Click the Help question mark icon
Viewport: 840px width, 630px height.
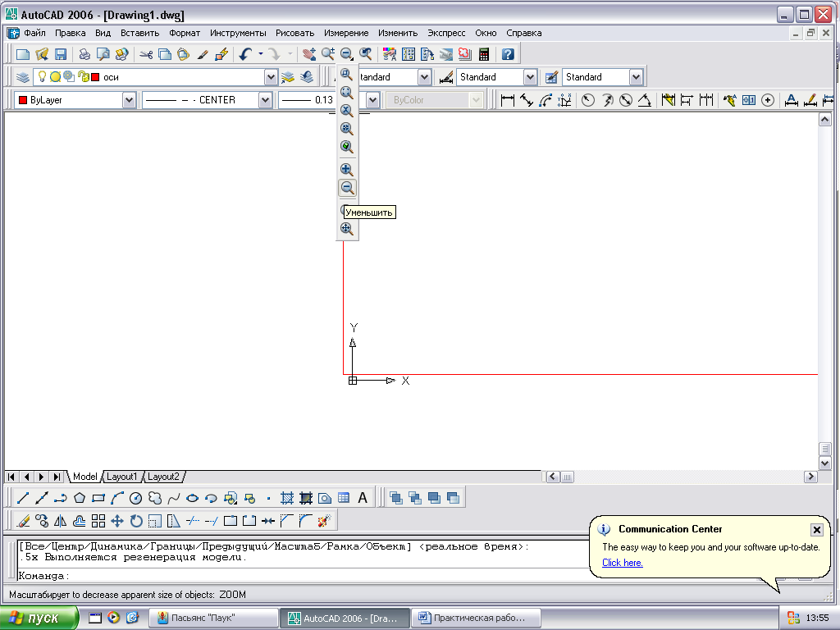click(508, 54)
